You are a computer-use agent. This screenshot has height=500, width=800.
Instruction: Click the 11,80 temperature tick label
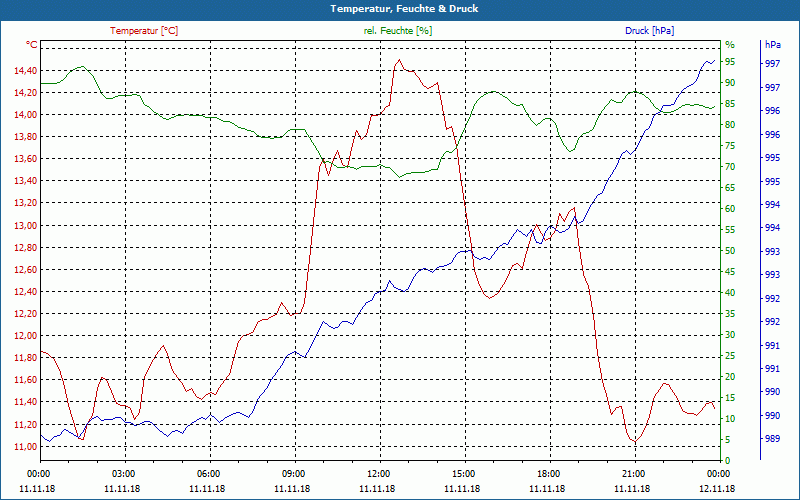(26, 358)
